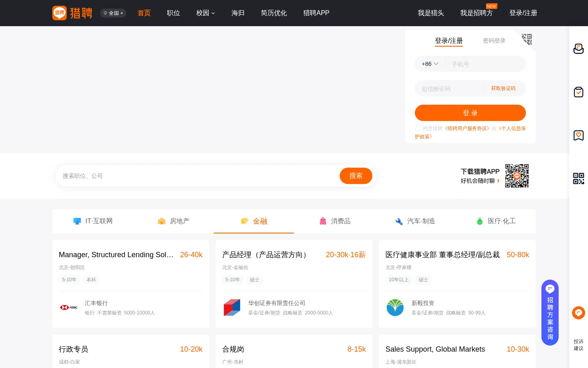Open the +86 country code dropdown

(430, 64)
